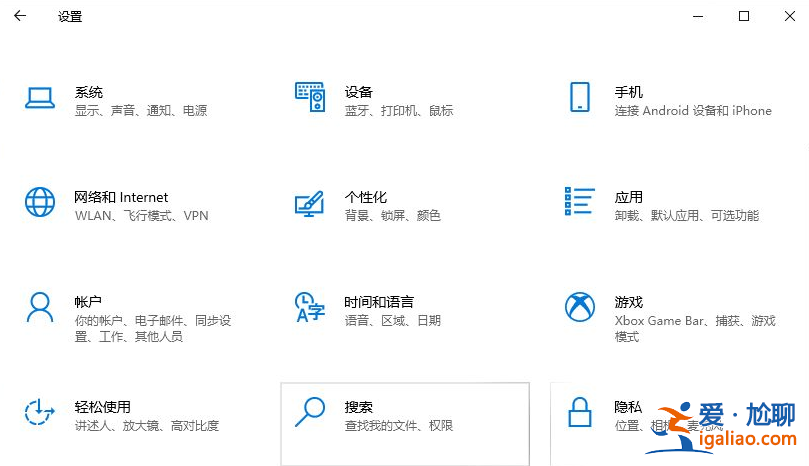Select the 帐户 person icon
Image resolution: width=809 pixels, height=466 pixels.
tap(40, 307)
